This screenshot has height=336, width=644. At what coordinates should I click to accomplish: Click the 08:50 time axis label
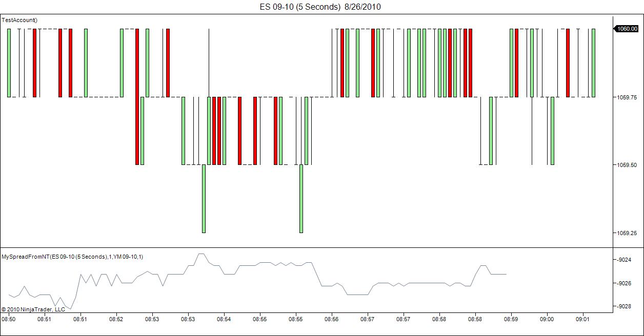(x=9, y=319)
